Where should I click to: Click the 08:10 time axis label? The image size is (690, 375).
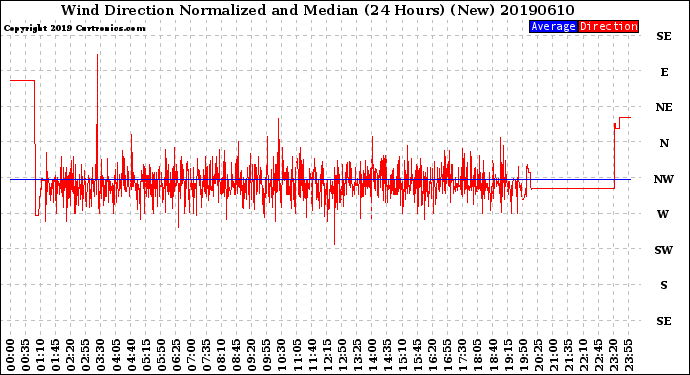tap(221, 355)
